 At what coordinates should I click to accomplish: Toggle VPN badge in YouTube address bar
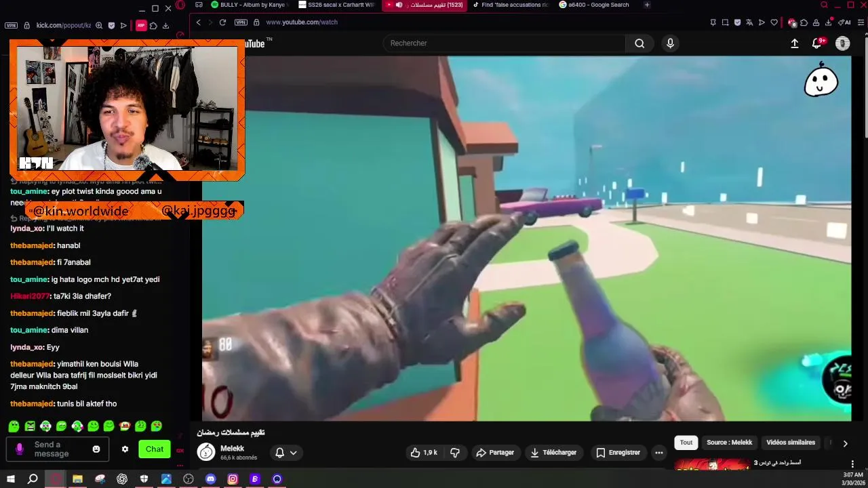[x=241, y=22]
